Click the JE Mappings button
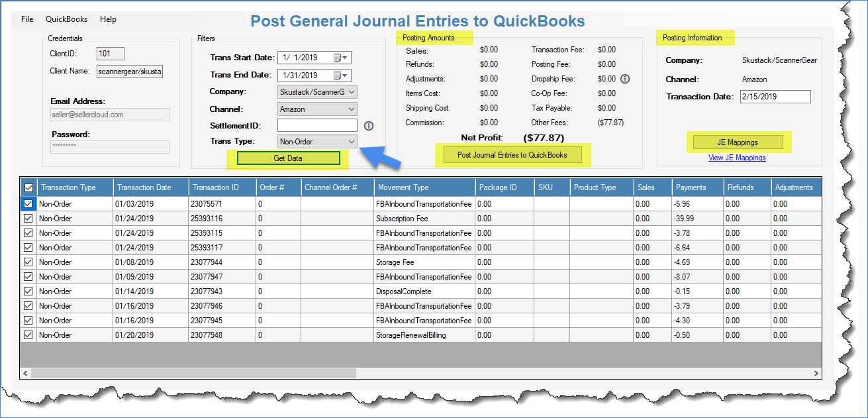Viewport: 868px width, 418px height. tap(738, 142)
